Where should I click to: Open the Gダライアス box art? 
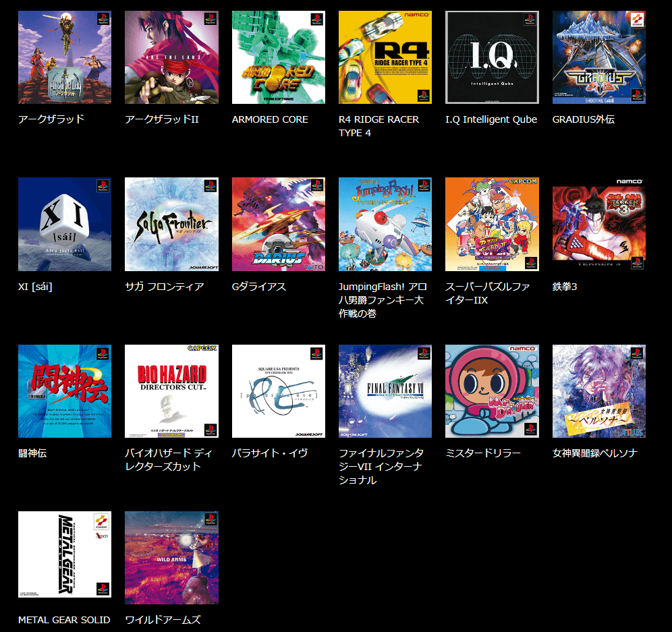coord(277,223)
